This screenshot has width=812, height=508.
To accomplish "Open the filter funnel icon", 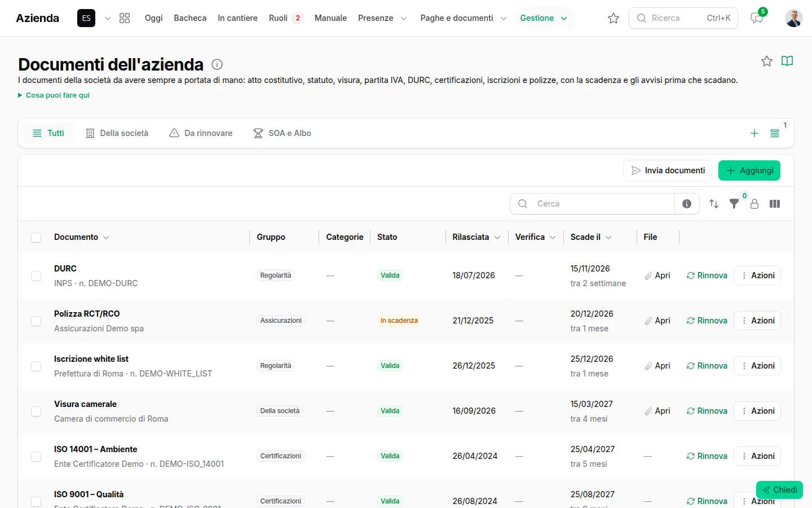I will (x=734, y=204).
